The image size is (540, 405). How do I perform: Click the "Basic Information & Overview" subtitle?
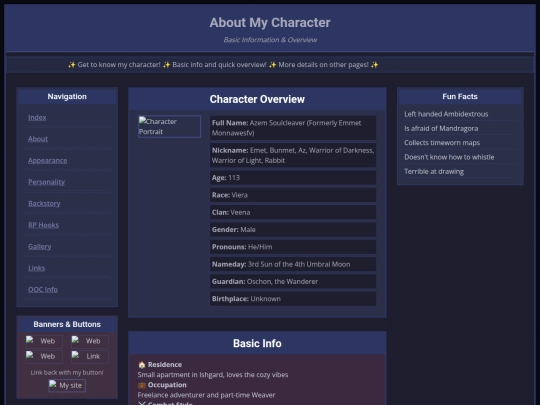click(x=270, y=40)
